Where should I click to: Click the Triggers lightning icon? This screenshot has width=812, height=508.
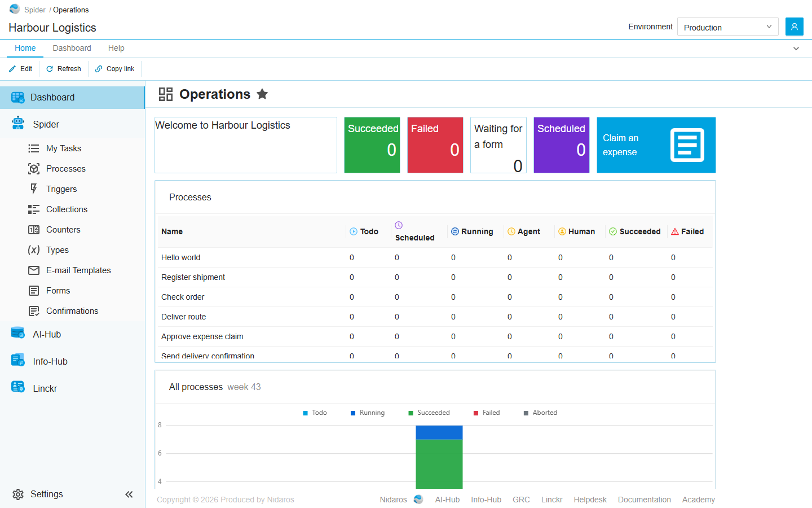tap(34, 189)
